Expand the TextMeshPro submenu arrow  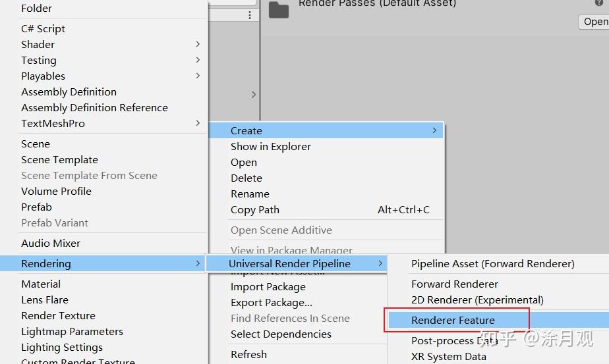pyautogui.click(x=198, y=123)
